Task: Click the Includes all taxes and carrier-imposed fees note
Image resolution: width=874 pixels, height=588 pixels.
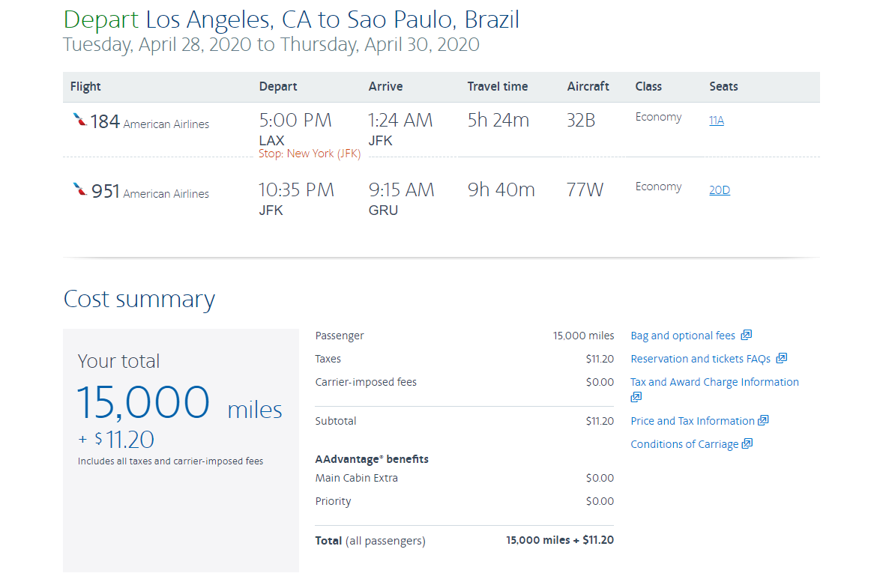Action: click(171, 461)
